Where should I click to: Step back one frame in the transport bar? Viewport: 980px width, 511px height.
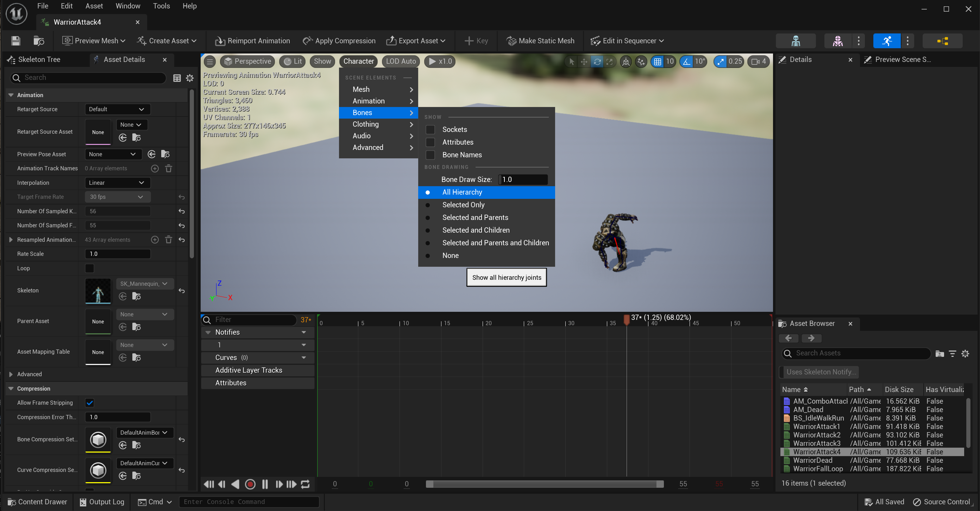tap(222, 484)
